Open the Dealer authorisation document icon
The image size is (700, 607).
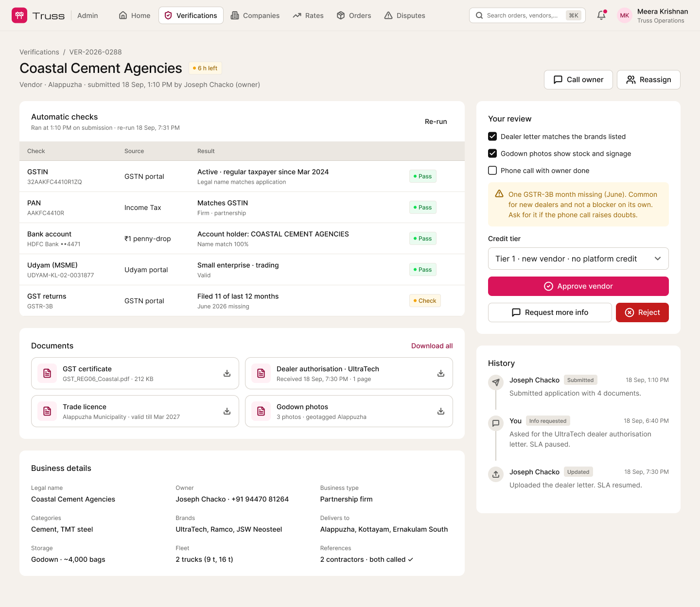pos(261,373)
